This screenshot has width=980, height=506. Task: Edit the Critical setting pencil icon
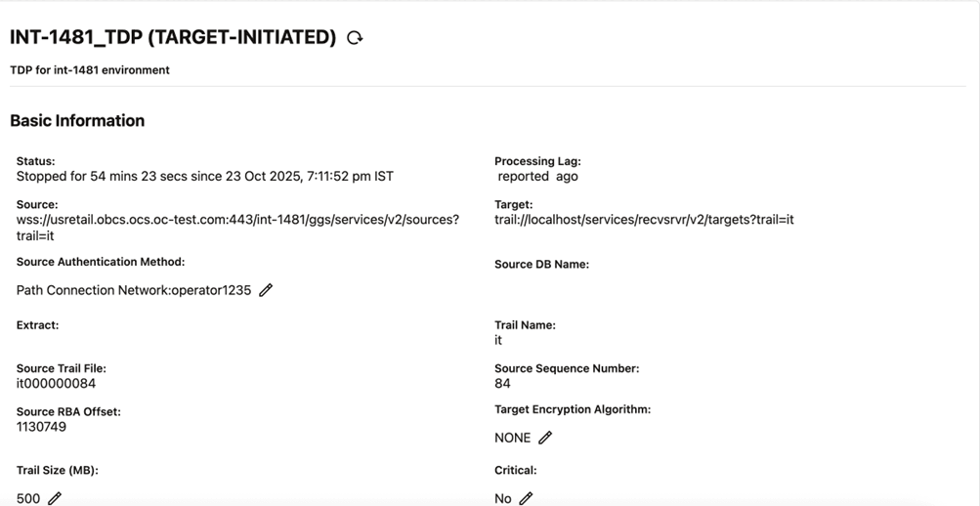click(526, 498)
